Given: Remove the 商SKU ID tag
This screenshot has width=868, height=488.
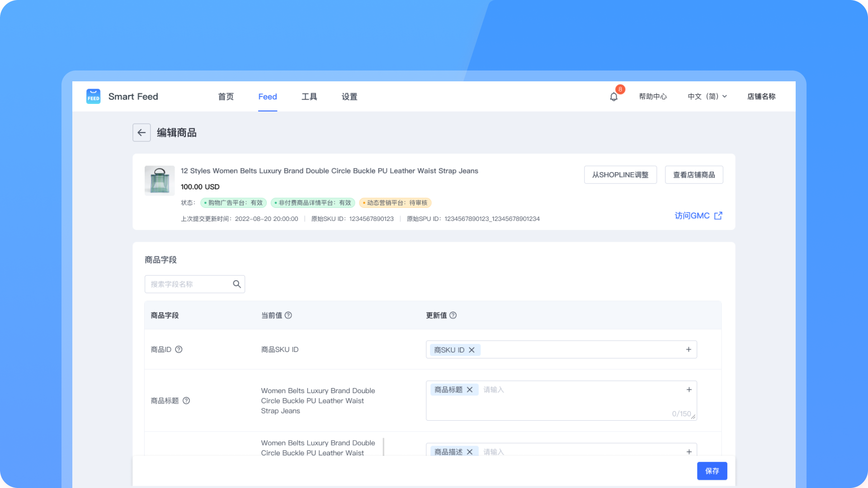Looking at the screenshot, I should coord(472,350).
